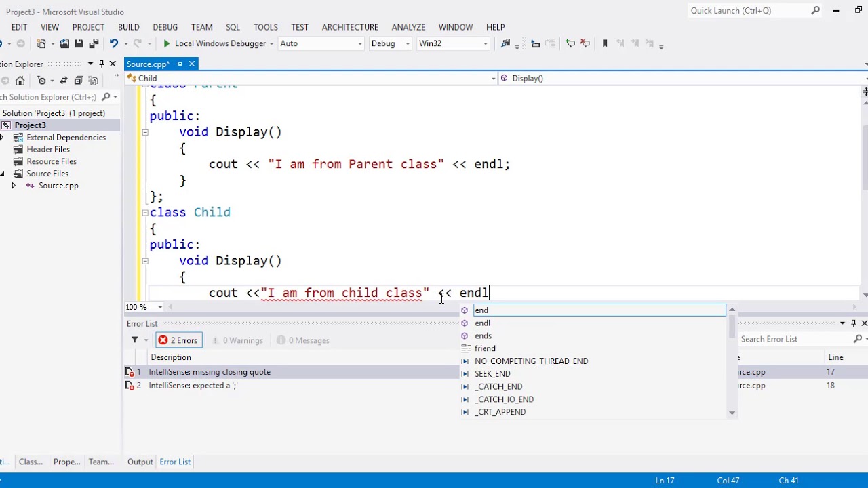Click the Solution Explorer Home icon
868x488 pixels.
click(20, 81)
